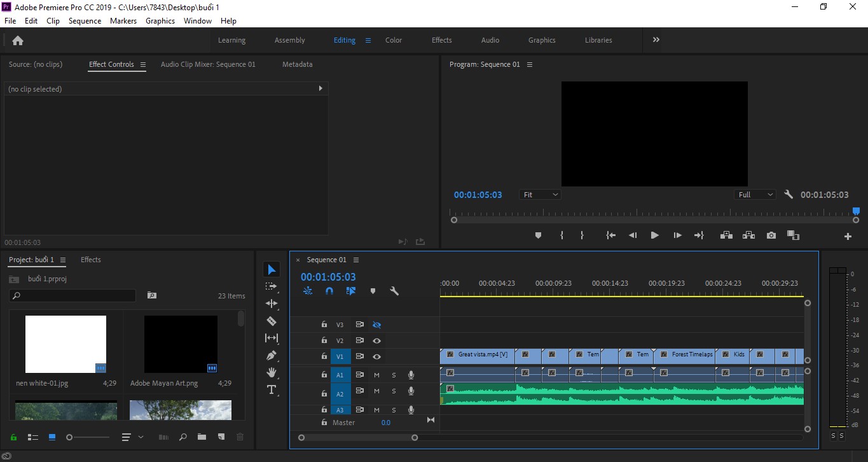The image size is (868, 462).
Task: Open the Effect Controls panel menu
Action: click(x=143, y=64)
